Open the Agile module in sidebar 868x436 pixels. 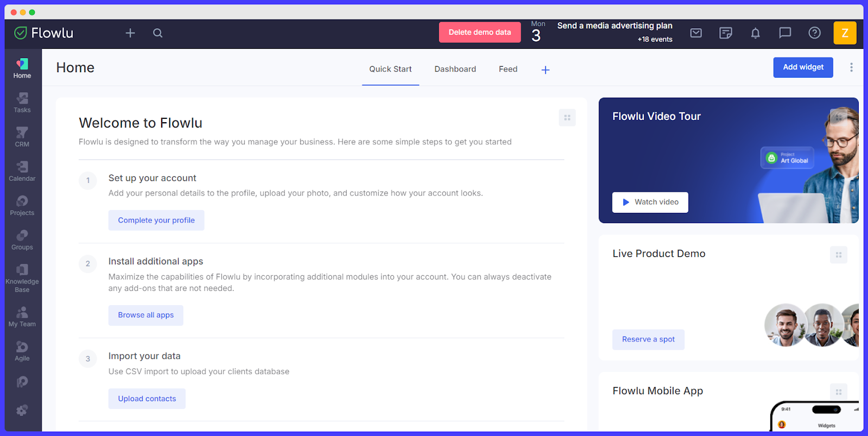coord(22,351)
